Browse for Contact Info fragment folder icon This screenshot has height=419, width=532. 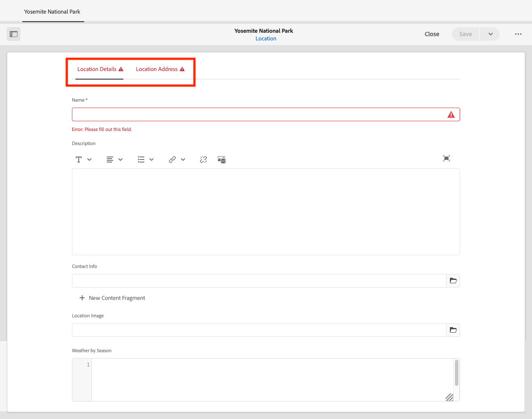pyautogui.click(x=453, y=281)
